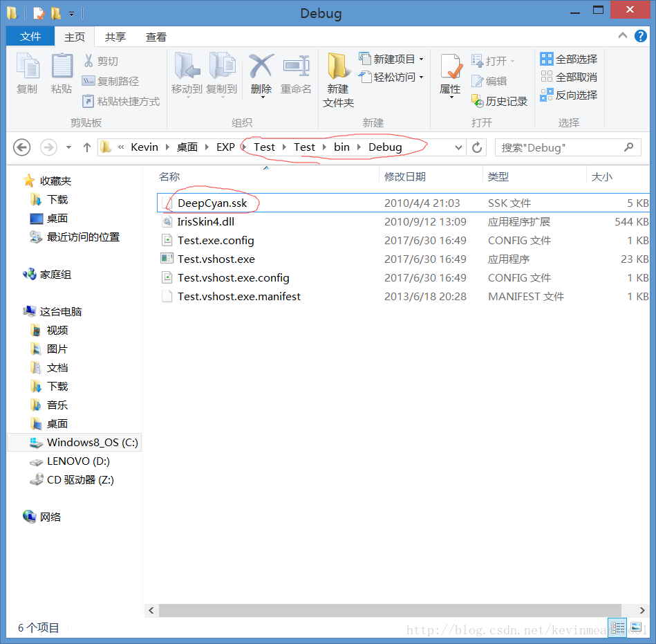Click the bin breadcrumb segment

coord(341,147)
